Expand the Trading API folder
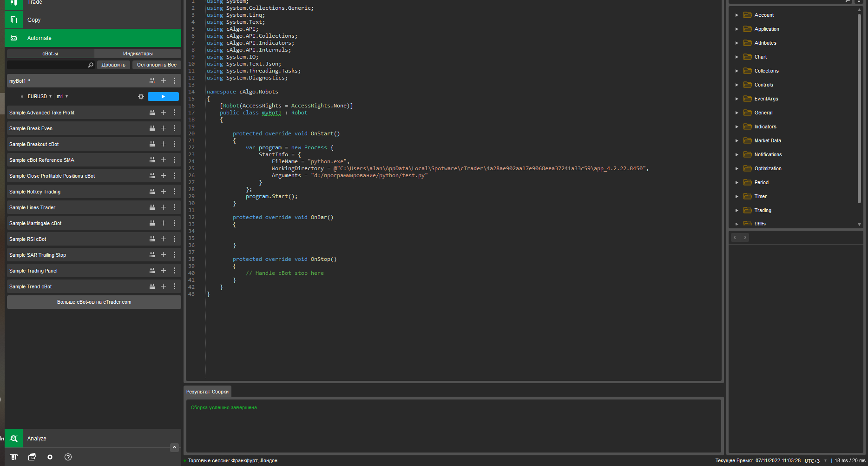Viewport: 868px width, 466px height. click(736, 210)
